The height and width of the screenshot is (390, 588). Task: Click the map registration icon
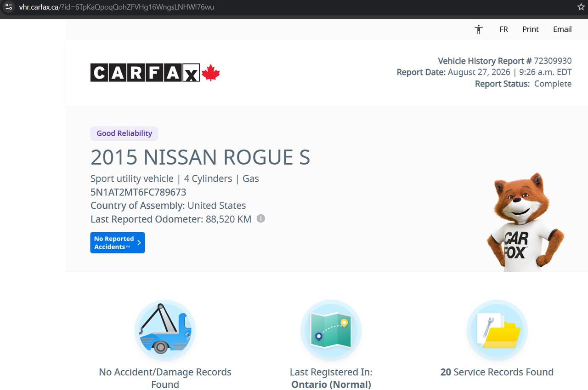pos(331,330)
